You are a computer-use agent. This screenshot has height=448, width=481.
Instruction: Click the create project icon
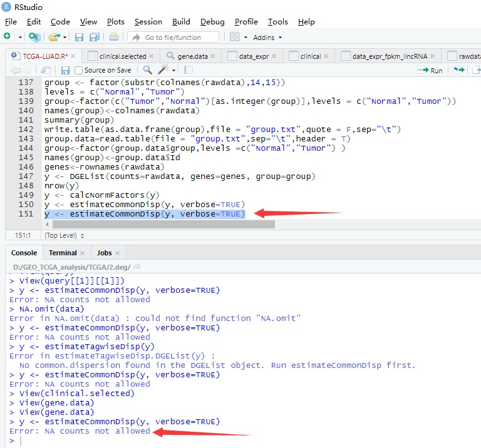[x=34, y=37]
